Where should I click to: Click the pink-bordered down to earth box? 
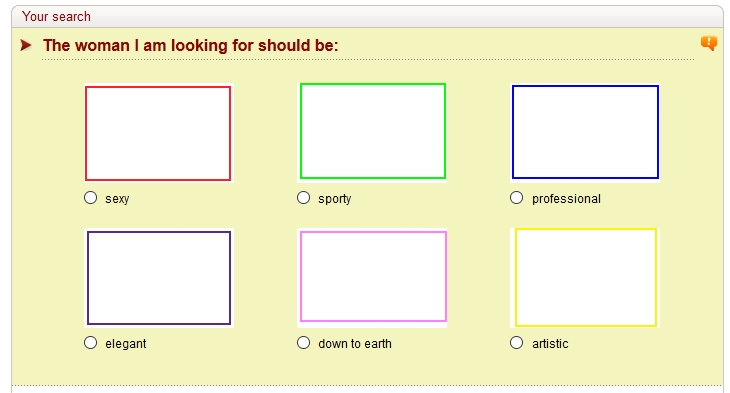tap(373, 277)
